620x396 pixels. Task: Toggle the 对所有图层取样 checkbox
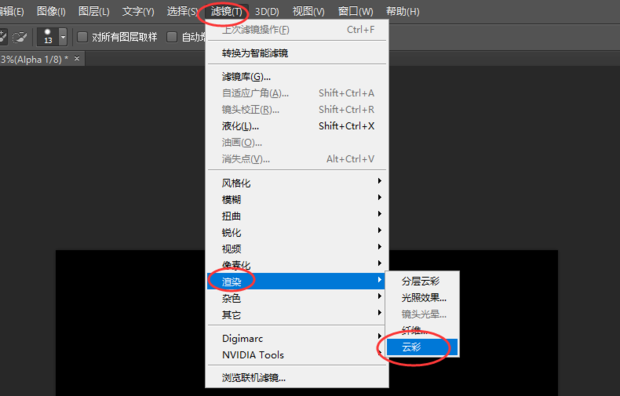(82, 37)
